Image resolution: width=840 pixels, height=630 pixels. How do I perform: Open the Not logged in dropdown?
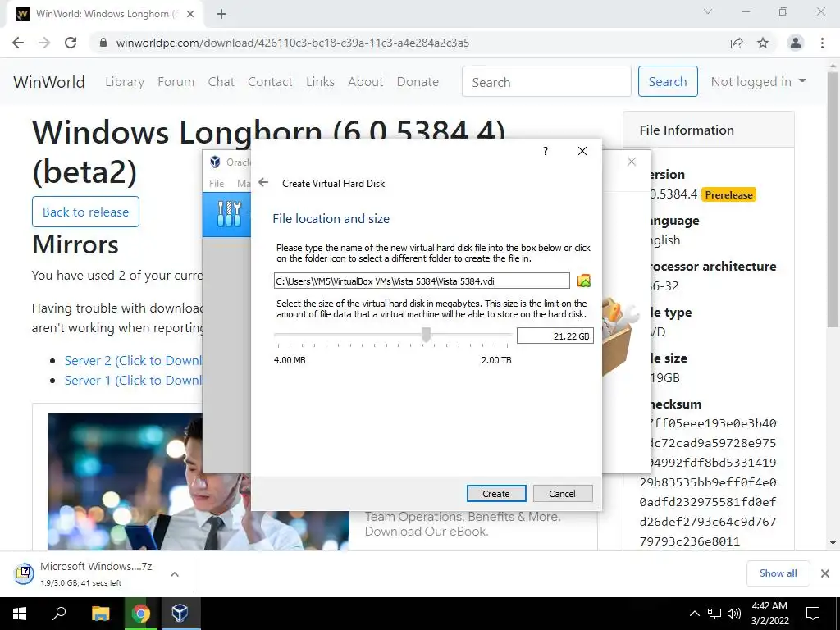pos(758,81)
